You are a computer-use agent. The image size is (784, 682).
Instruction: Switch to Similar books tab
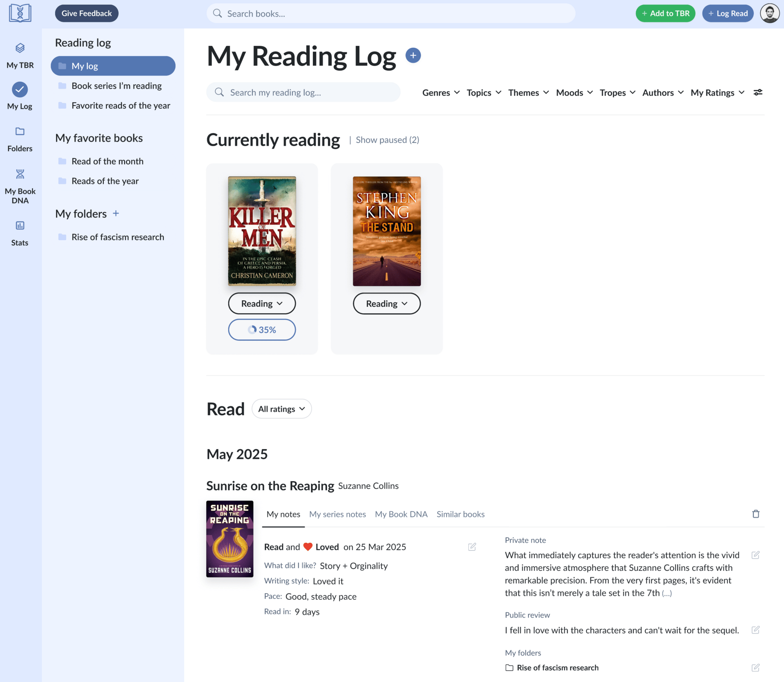pos(461,514)
